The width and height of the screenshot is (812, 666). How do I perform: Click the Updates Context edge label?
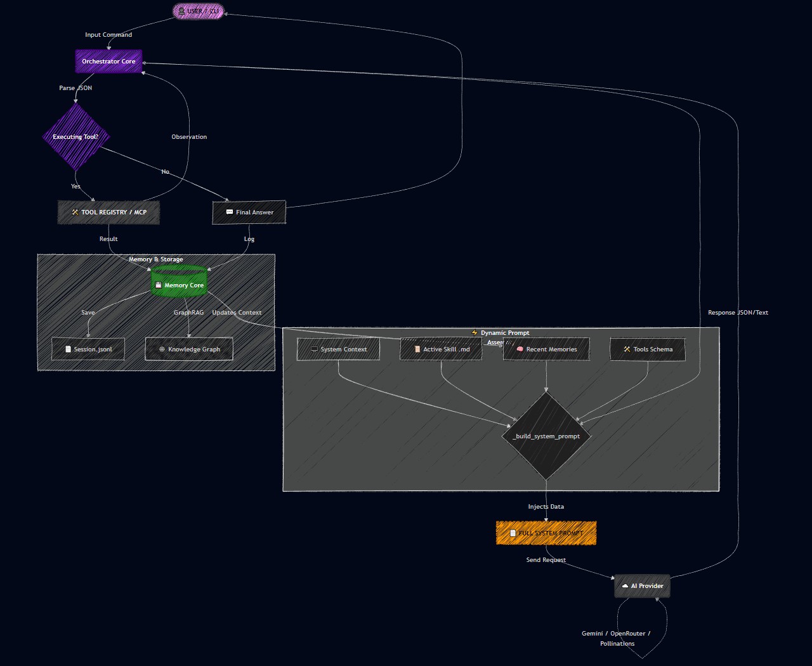pyautogui.click(x=237, y=313)
